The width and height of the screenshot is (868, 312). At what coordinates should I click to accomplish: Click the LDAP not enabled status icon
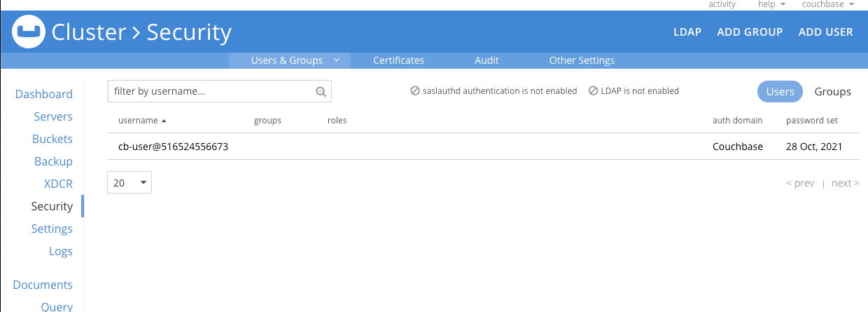click(593, 91)
